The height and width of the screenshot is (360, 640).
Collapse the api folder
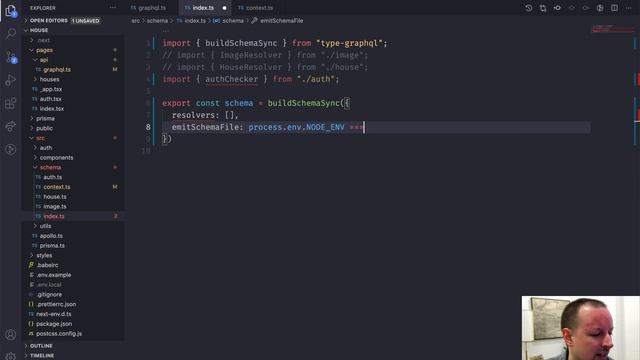[44, 60]
